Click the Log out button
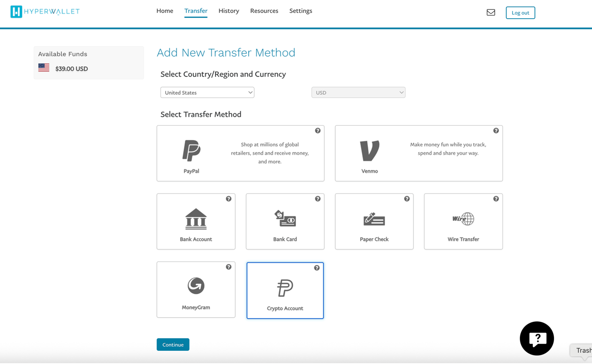 pyautogui.click(x=520, y=12)
